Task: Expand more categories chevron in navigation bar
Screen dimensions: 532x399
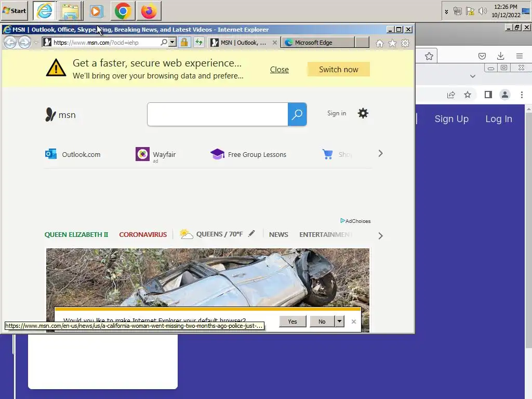Action: pyautogui.click(x=380, y=236)
